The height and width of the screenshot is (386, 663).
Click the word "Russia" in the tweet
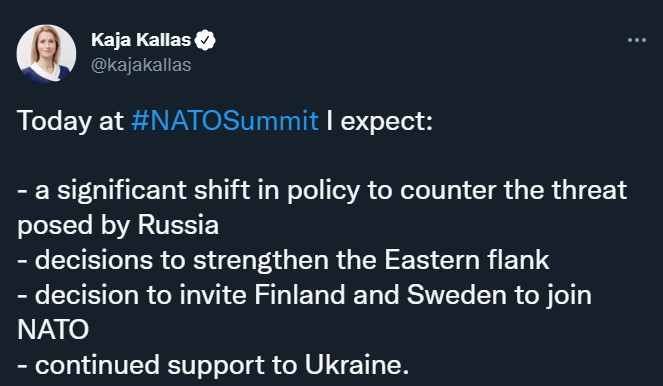coord(178,224)
